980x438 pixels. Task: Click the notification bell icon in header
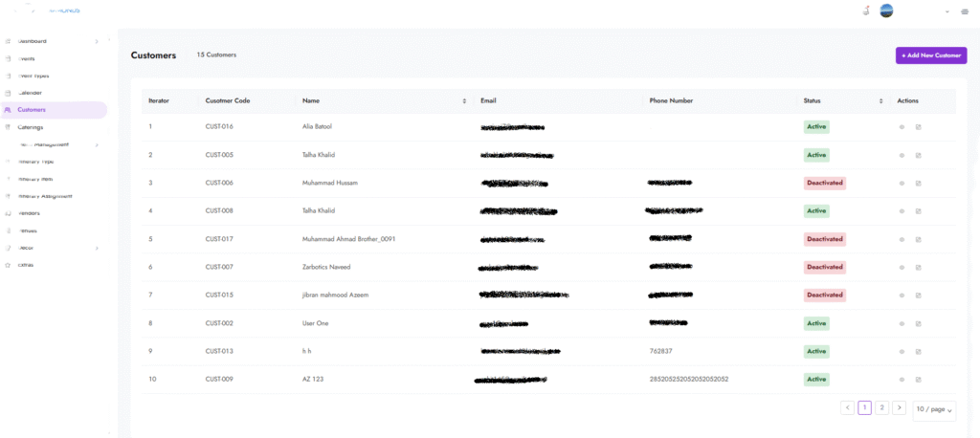(x=865, y=11)
